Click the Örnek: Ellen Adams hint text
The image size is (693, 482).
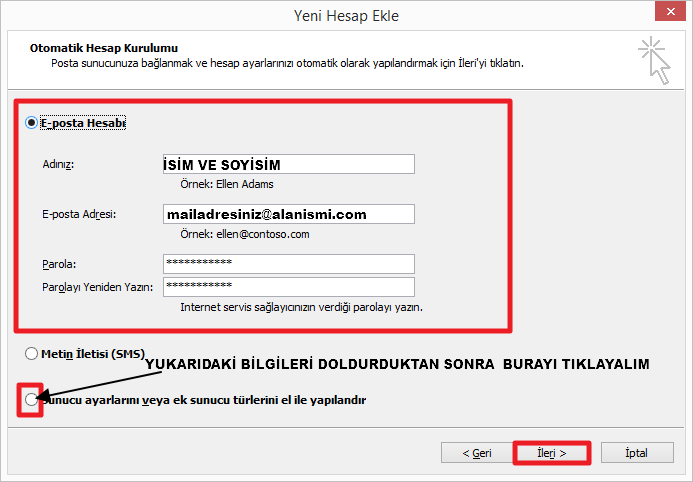[x=220, y=184]
